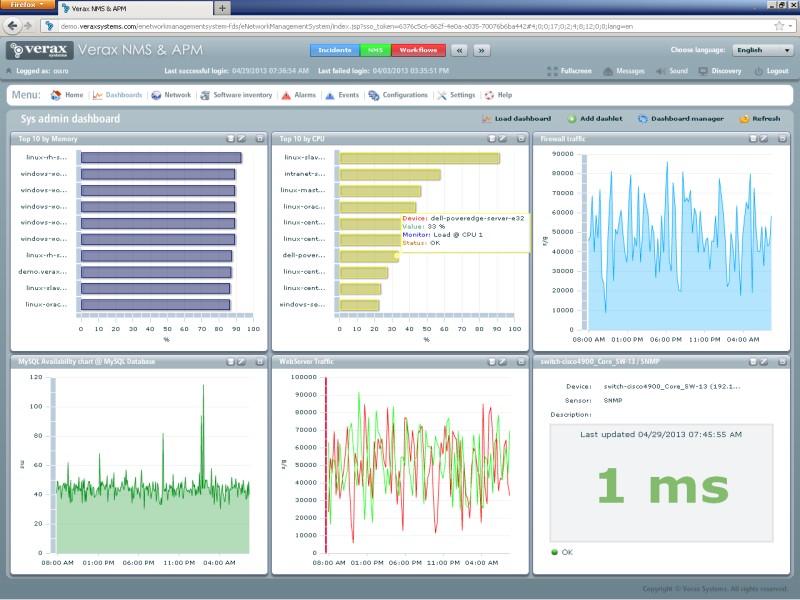Click the 'Sys admin dashboard' title
This screenshot has height=600, width=800.
click(x=70, y=119)
